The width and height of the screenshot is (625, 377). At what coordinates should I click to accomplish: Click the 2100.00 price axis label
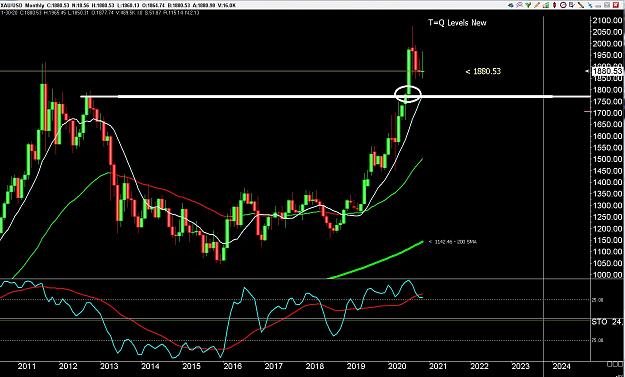[607, 20]
